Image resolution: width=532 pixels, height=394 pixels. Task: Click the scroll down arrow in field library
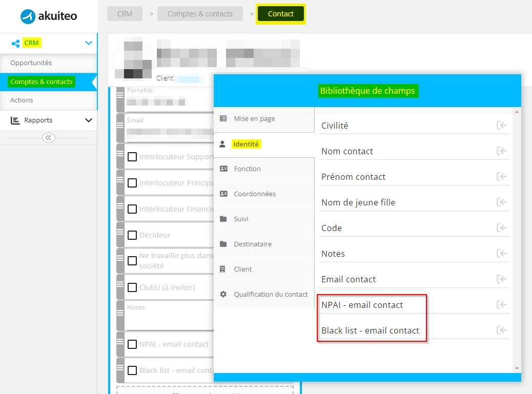pos(517,368)
